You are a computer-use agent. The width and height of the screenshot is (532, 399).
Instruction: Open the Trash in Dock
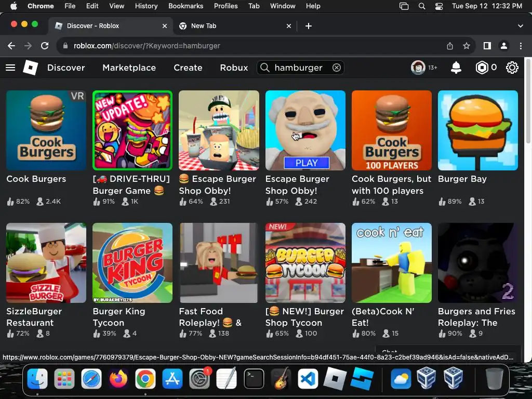495,379
